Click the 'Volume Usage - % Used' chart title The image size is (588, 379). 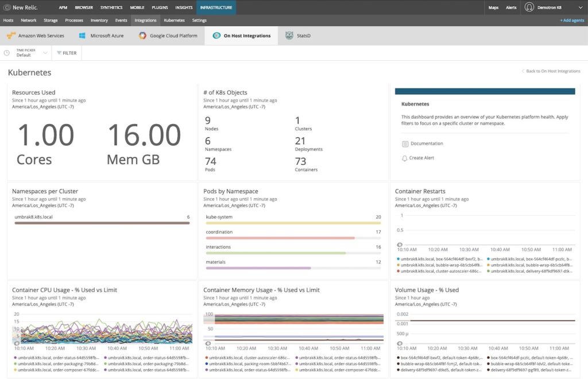point(427,290)
